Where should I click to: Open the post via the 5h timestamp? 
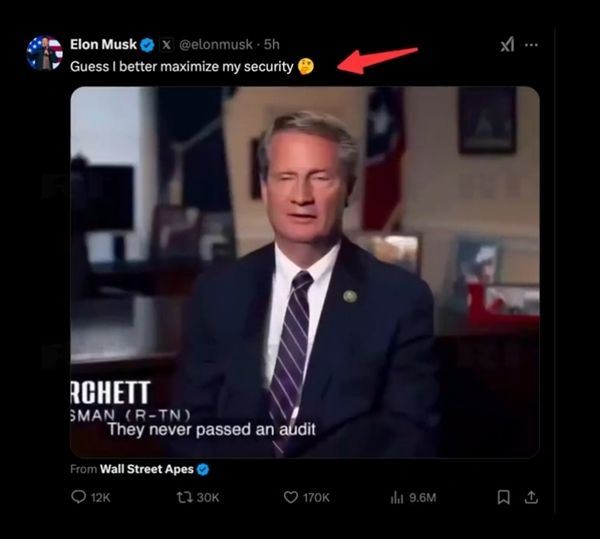[x=271, y=45]
